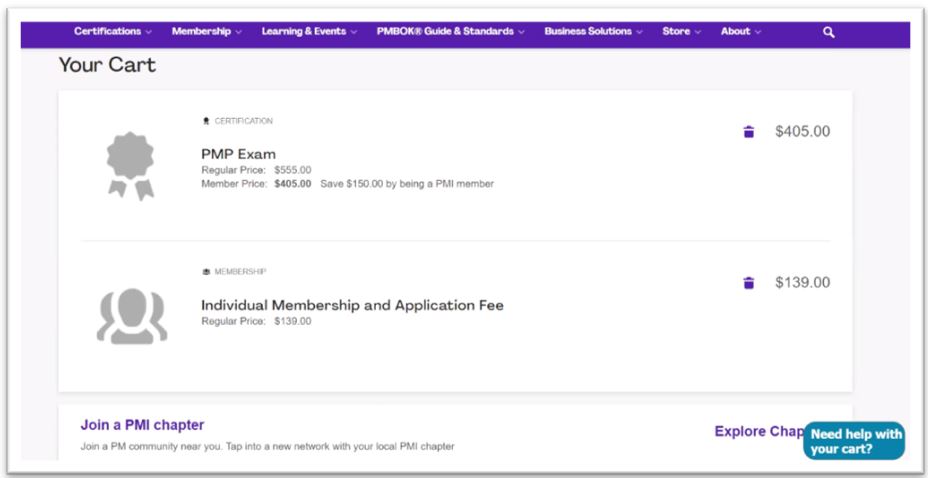Image resolution: width=928 pixels, height=478 pixels.
Task: Click the $405.00 cart price of PMP Exam
Action: [803, 131]
